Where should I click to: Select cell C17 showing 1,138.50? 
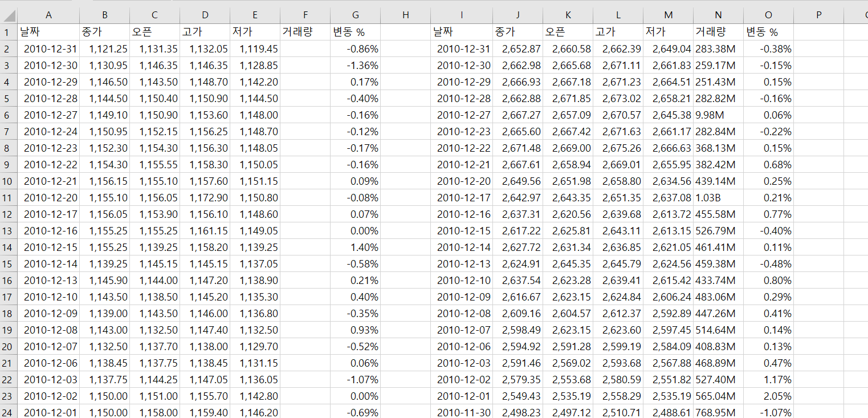coord(155,297)
